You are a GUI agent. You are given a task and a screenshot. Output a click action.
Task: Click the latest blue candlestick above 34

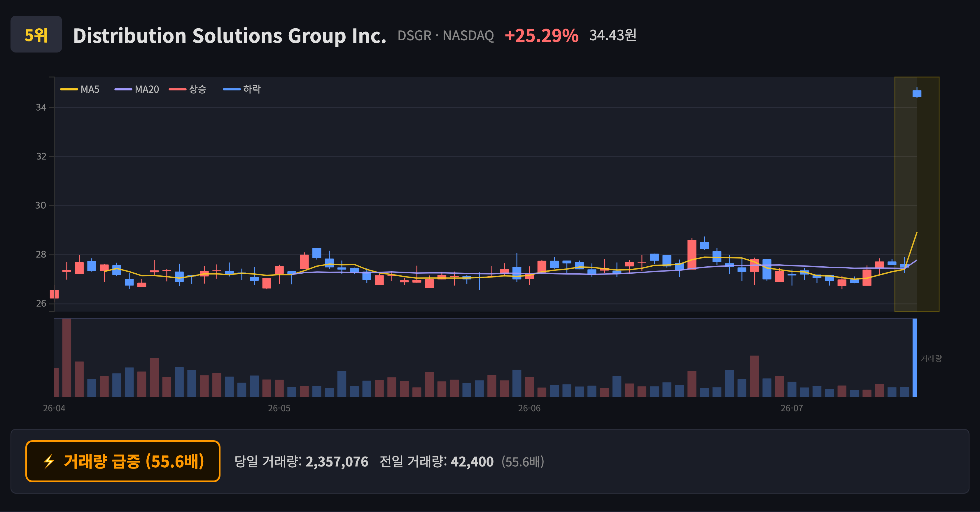(917, 93)
